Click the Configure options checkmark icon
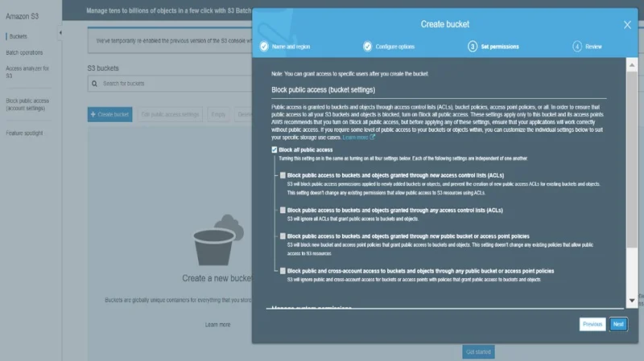This screenshot has width=644, height=361. 368,47
